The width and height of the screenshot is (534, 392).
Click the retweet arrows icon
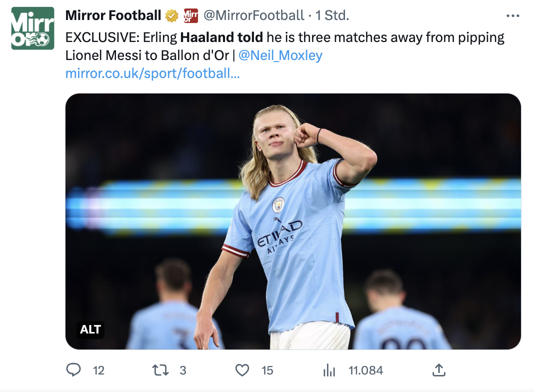click(160, 370)
